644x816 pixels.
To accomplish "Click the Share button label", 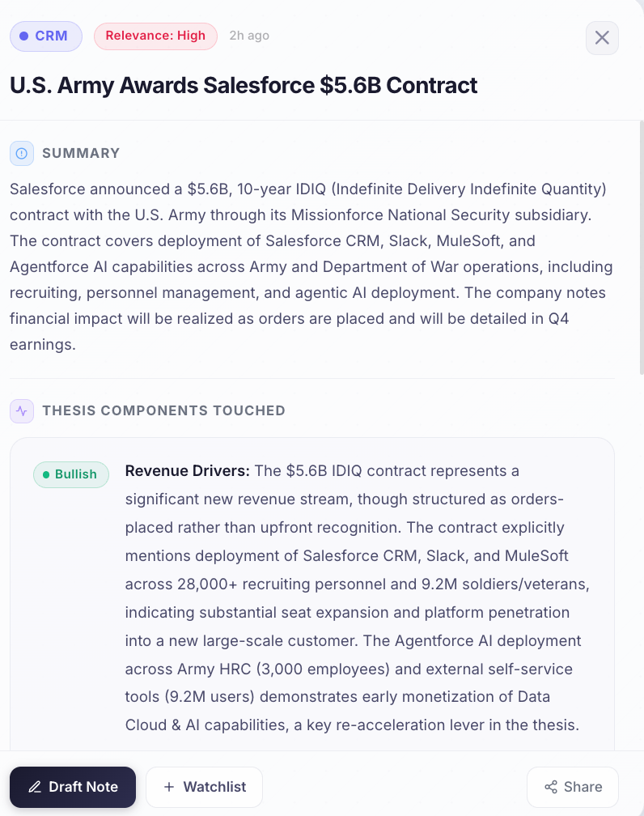I will point(583,787).
